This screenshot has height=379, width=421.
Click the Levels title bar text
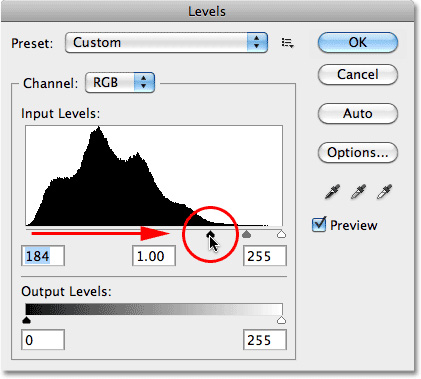point(207,12)
